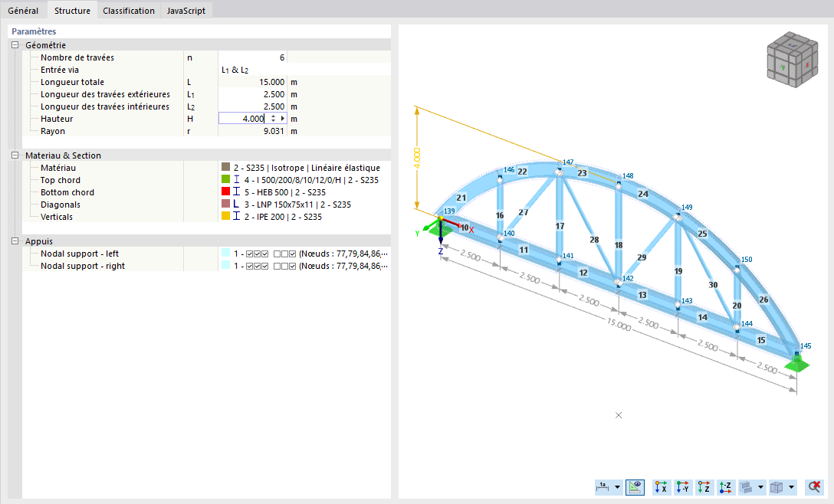The image size is (834, 504).
Task: Click the Top chord I-section icon
Action: [237, 180]
